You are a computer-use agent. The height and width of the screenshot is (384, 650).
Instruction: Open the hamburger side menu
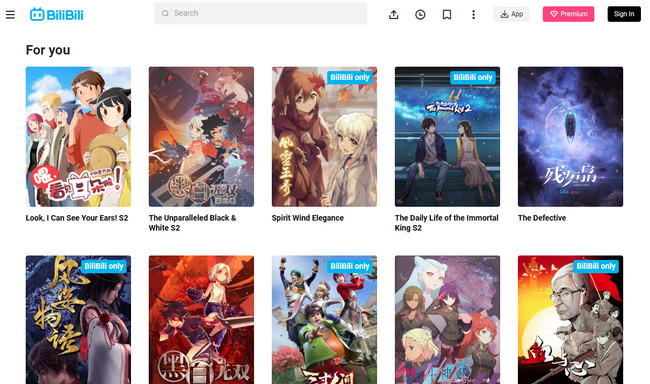point(10,15)
